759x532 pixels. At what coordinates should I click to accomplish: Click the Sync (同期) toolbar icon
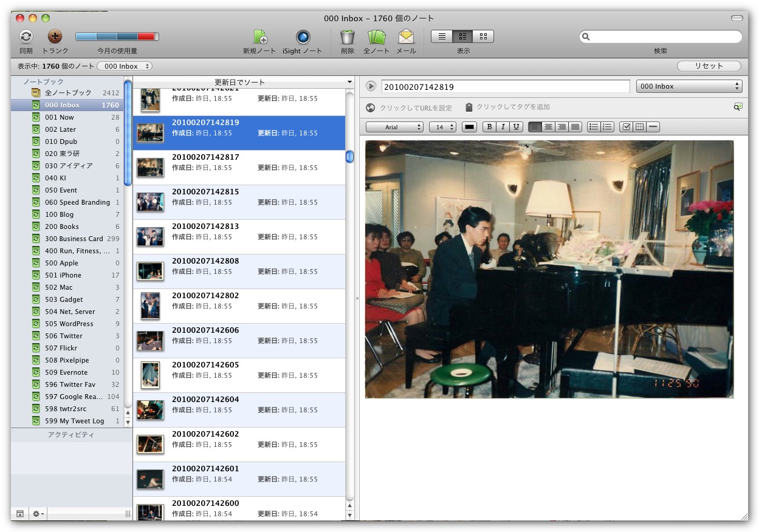coord(26,37)
